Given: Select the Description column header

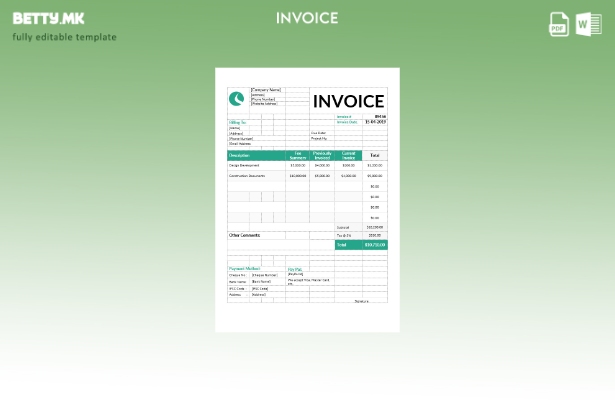Looking at the screenshot, I should 240,156.
